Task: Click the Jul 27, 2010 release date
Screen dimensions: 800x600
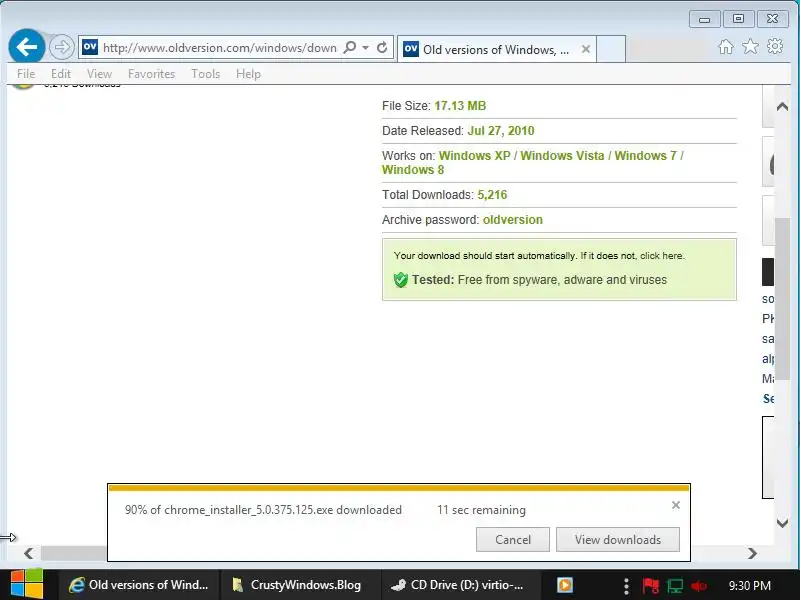Action: [501, 131]
